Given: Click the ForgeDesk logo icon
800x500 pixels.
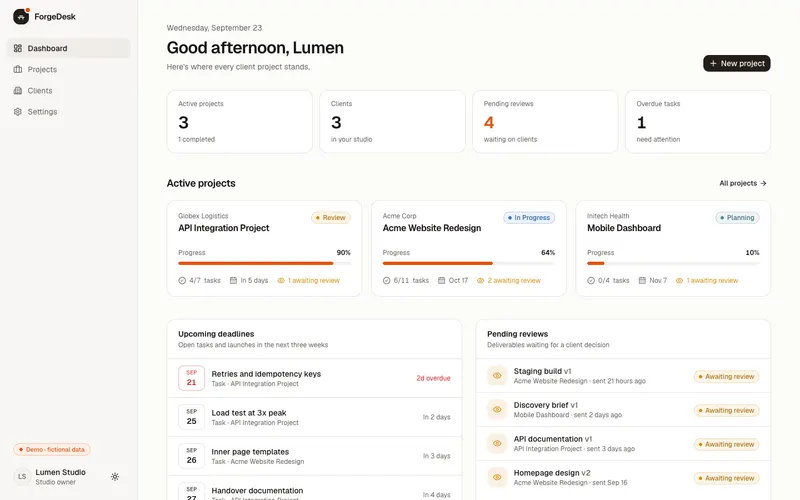Looking at the screenshot, I should (x=21, y=16).
